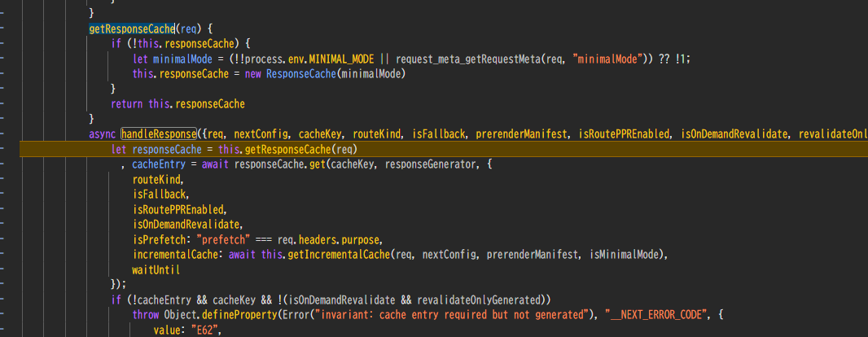Click prerenderManifest in handleResponse parameter list
868x337 pixels.
click(x=522, y=133)
